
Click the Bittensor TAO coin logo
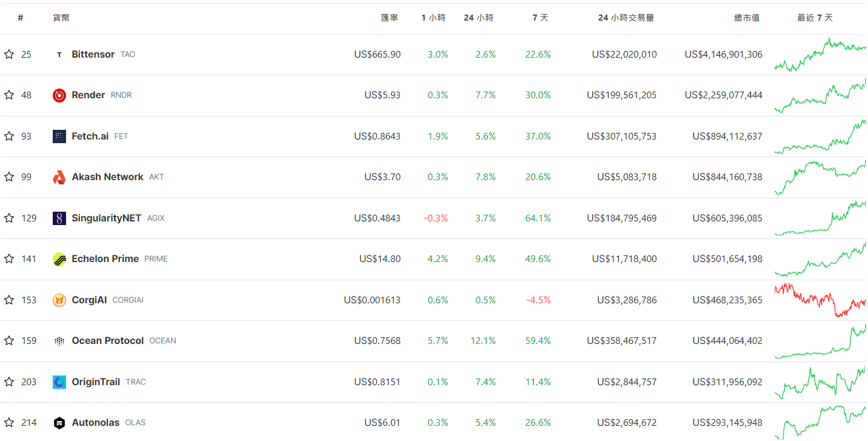click(59, 55)
